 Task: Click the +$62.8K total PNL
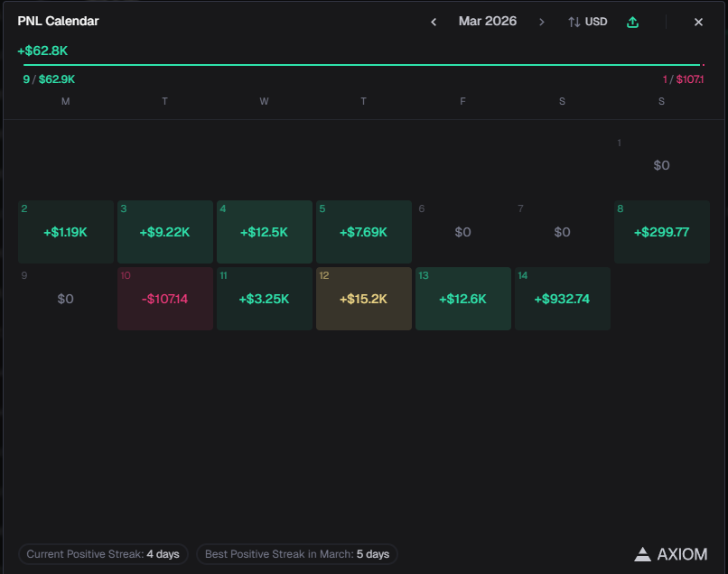pyautogui.click(x=42, y=51)
